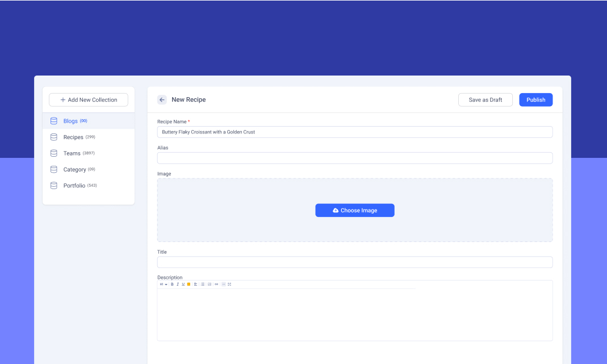Image resolution: width=607 pixels, height=364 pixels.
Task: Toggle italic formatting in Description editor
Action: click(x=178, y=284)
